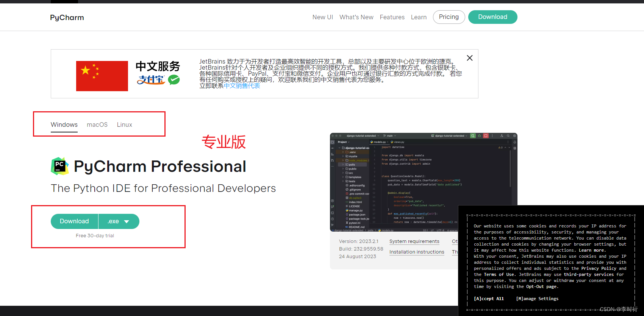Click the PyCharm logo in the header
The image size is (644, 316).
pyautogui.click(x=67, y=17)
